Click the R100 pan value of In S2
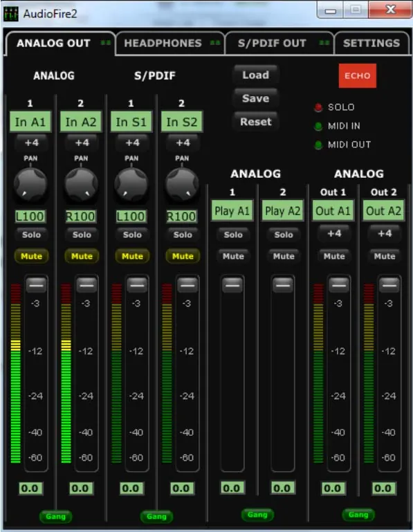The image size is (413, 532). tap(181, 217)
